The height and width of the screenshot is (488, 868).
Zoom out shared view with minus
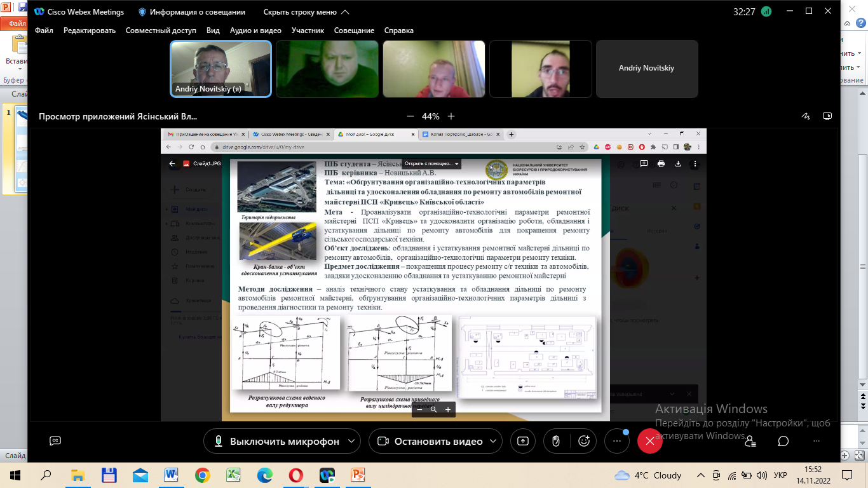410,116
